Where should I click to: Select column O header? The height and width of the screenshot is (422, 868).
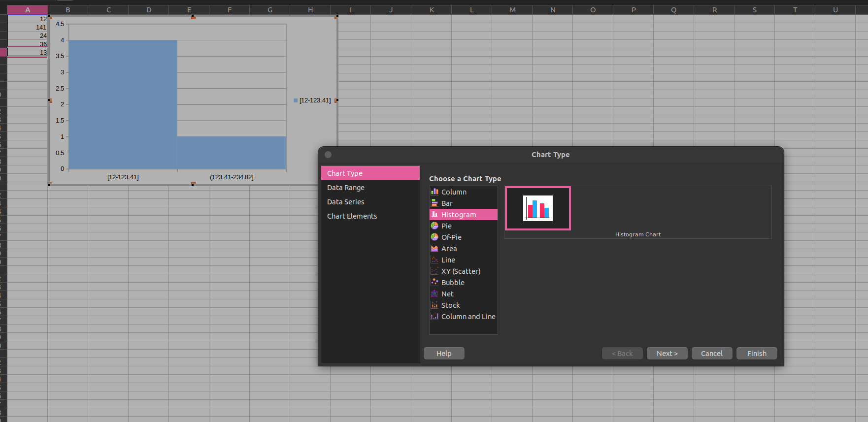(x=593, y=10)
